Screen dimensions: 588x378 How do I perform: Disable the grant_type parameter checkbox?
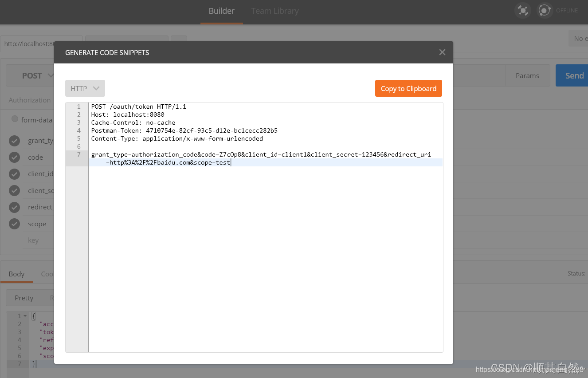(14, 141)
